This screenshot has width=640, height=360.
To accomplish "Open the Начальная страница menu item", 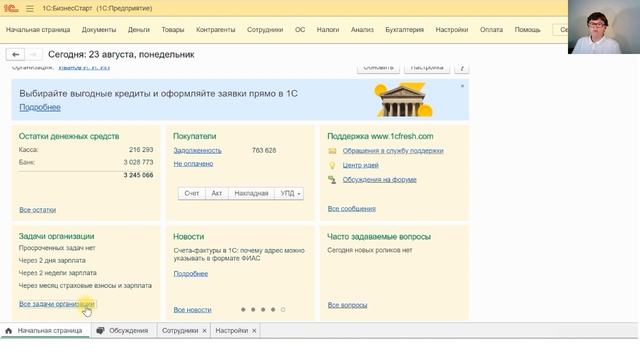I will pyautogui.click(x=38, y=30).
